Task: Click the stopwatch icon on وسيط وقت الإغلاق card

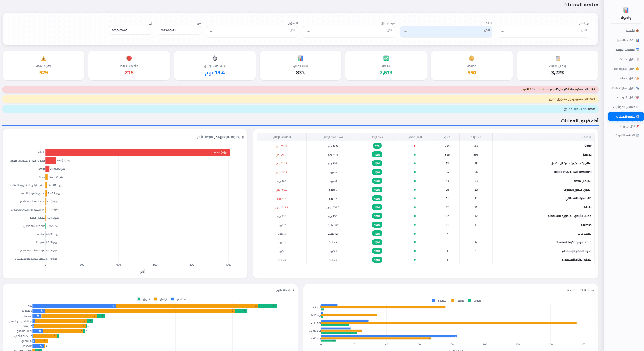Action: (x=215, y=58)
